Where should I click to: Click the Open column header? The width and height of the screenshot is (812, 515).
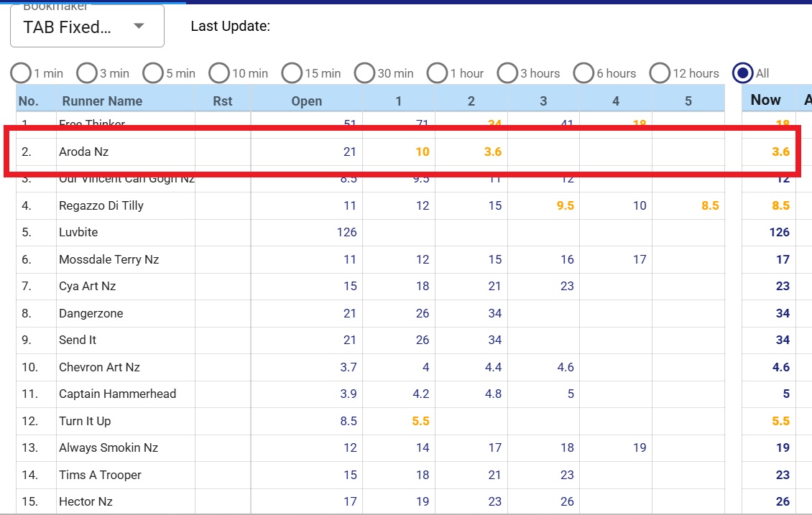(307, 101)
